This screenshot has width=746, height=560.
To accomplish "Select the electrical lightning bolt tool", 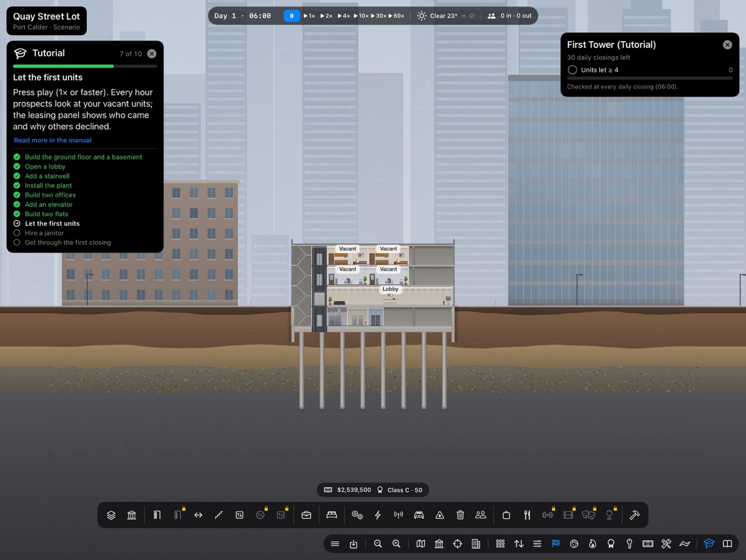I will click(378, 515).
